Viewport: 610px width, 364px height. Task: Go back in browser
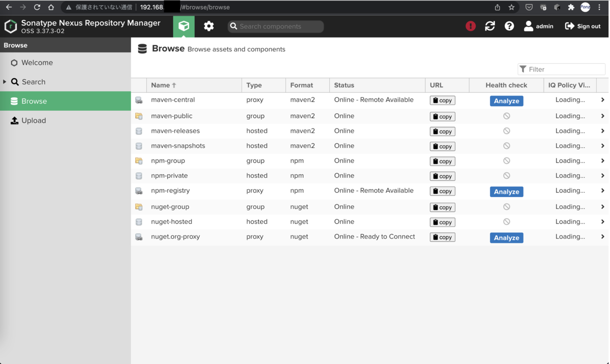click(x=9, y=7)
